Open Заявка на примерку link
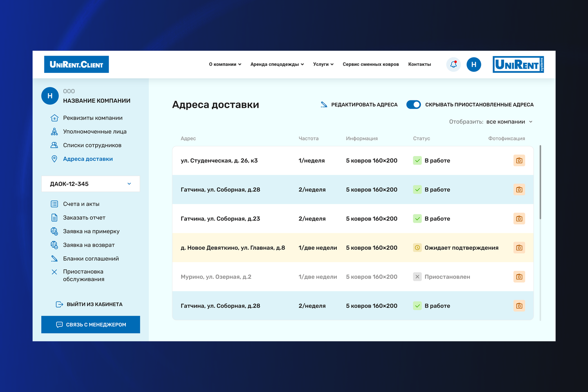Viewport: 588px width, 392px height. coord(91,232)
